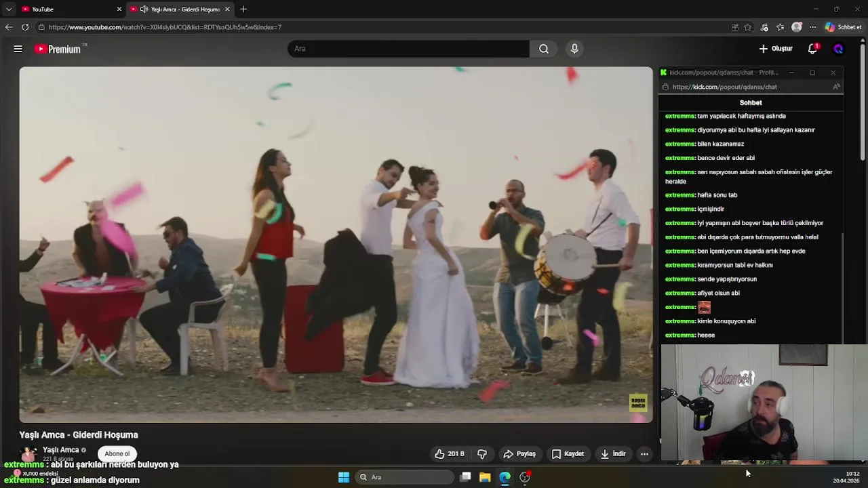Click the taskbar Ara search box
The height and width of the screenshot is (488, 868).
point(406,477)
